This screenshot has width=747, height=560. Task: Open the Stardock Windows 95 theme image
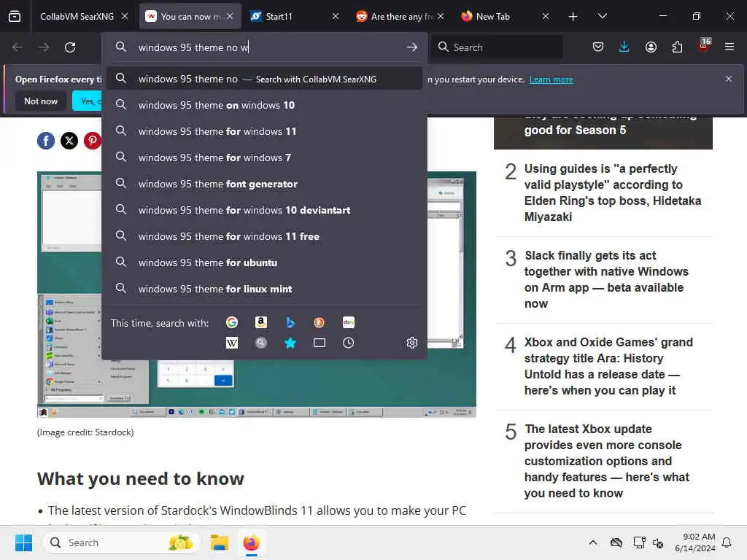click(256, 295)
